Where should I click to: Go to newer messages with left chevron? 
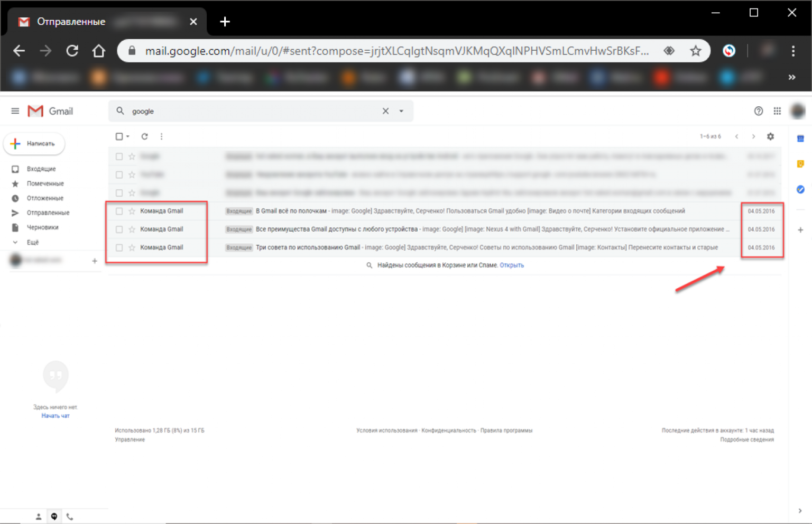[x=736, y=136]
